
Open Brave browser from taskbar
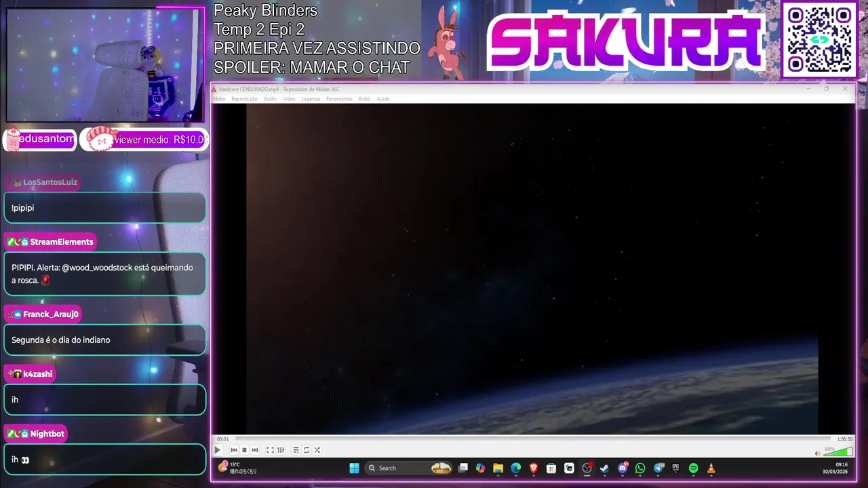[x=534, y=468]
